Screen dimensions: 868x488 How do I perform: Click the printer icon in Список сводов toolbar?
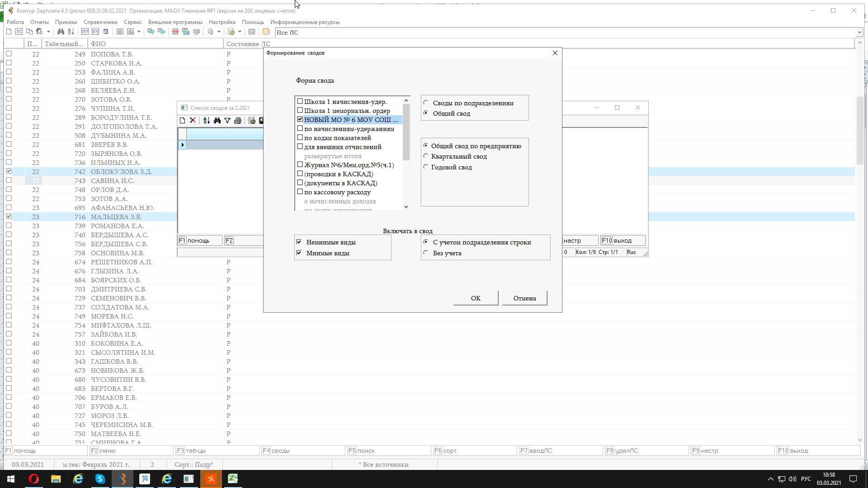238,121
